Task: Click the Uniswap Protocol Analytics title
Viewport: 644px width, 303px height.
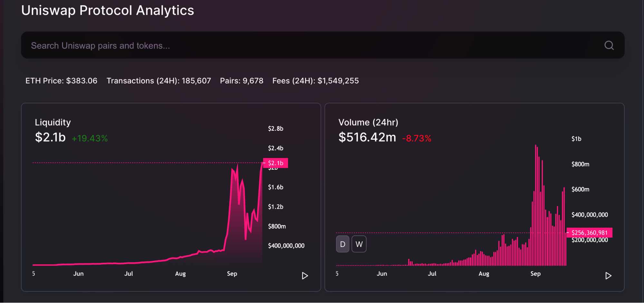Action: [108, 10]
